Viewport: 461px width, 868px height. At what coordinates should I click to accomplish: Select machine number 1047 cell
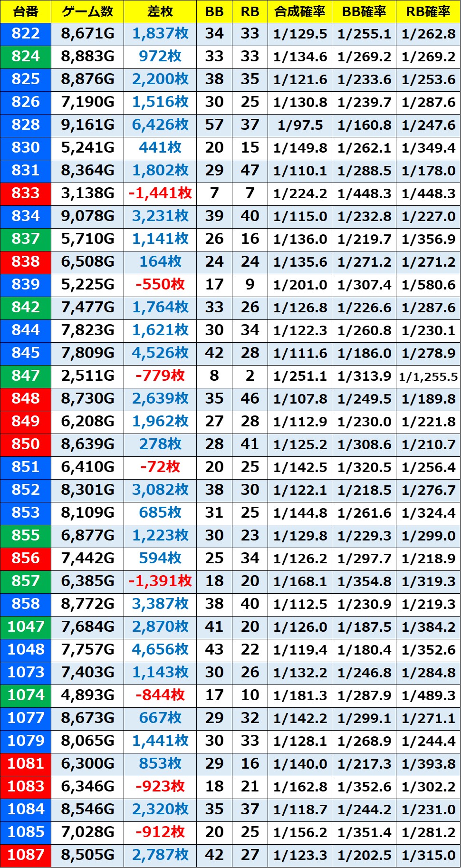coord(26,627)
